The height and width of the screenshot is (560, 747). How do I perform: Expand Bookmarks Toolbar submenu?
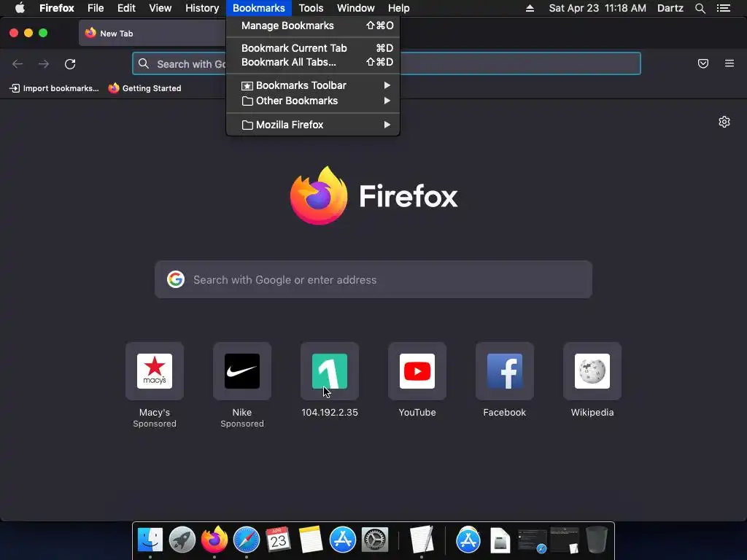click(313, 85)
